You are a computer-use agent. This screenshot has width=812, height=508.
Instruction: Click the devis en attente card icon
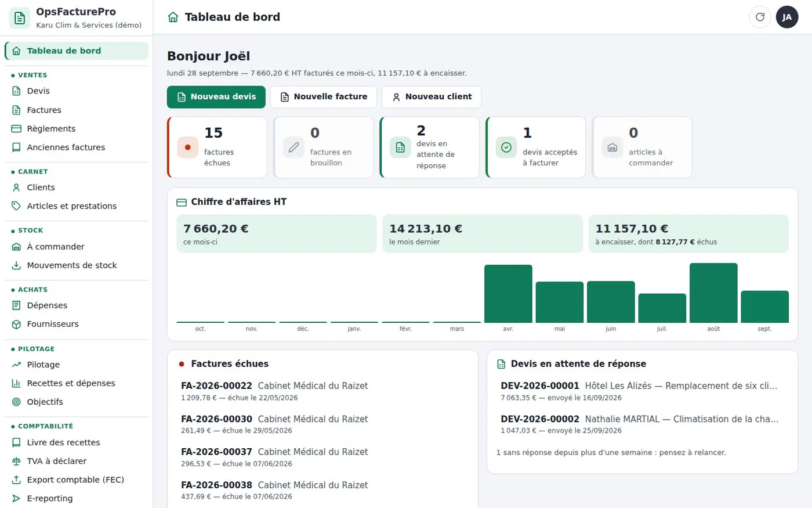(400, 147)
